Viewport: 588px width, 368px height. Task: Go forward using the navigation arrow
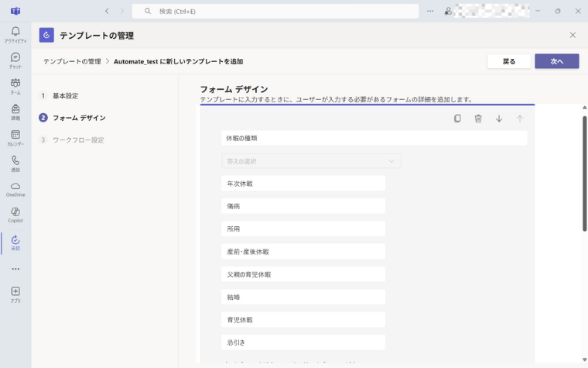122,12
